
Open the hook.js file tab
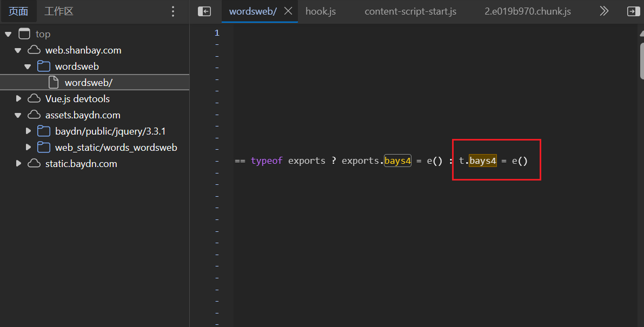click(321, 11)
